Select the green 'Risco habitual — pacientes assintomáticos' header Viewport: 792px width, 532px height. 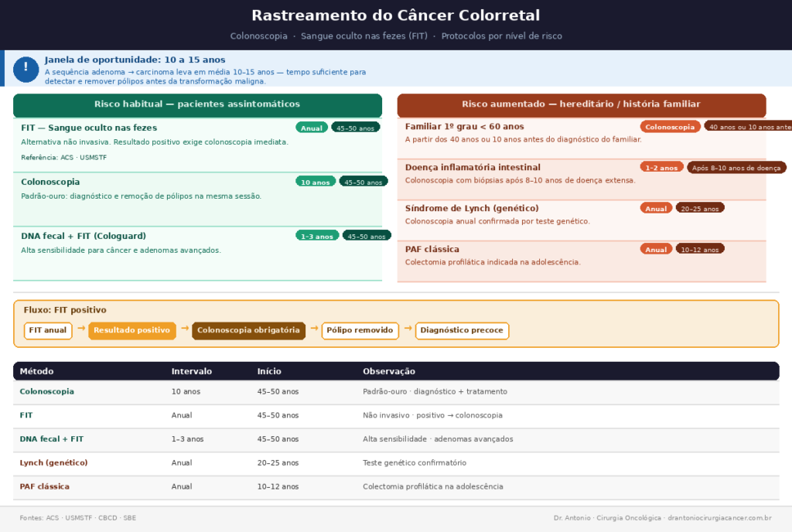pyautogui.click(x=197, y=105)
